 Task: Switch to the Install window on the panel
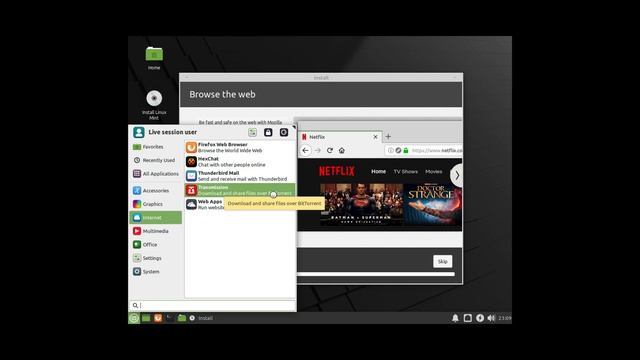click(x=201, y=318)
